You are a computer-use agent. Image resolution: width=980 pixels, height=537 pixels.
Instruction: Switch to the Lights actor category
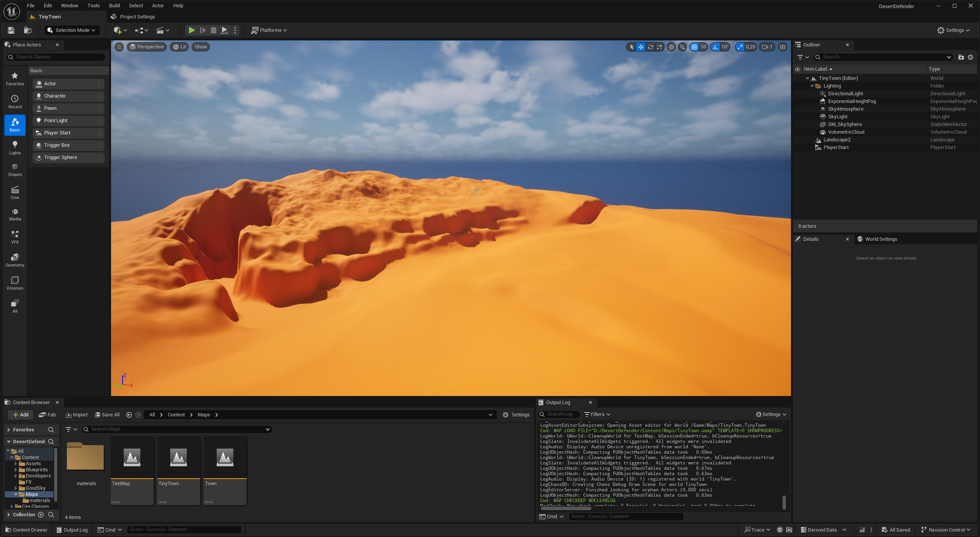point(15,148)
